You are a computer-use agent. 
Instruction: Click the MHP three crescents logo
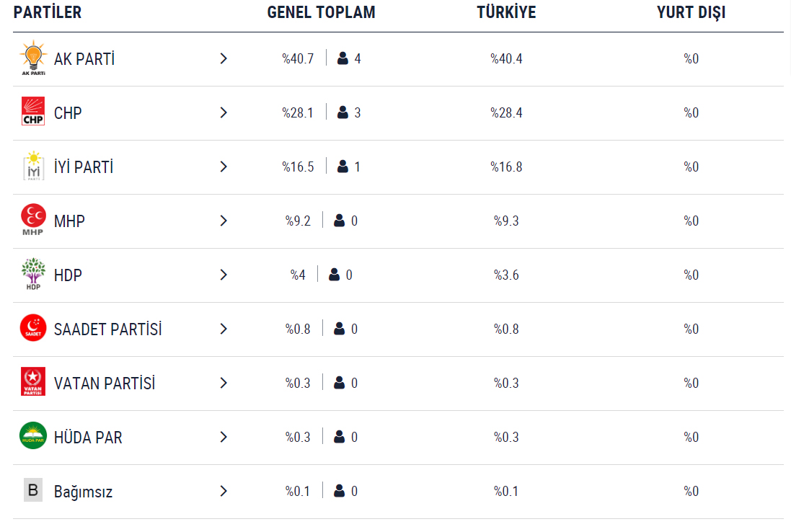click(33, 220)
